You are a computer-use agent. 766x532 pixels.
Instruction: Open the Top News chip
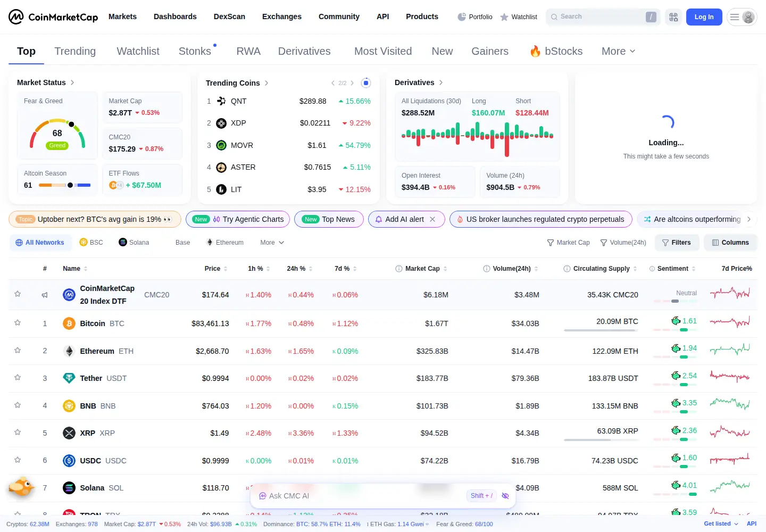pos(329,219)
